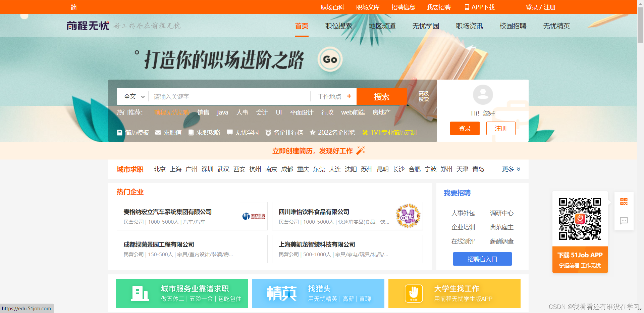Choose city 成都
Image resolution: width=644 pixels, height=313 pixels.
tap(287, 169)
